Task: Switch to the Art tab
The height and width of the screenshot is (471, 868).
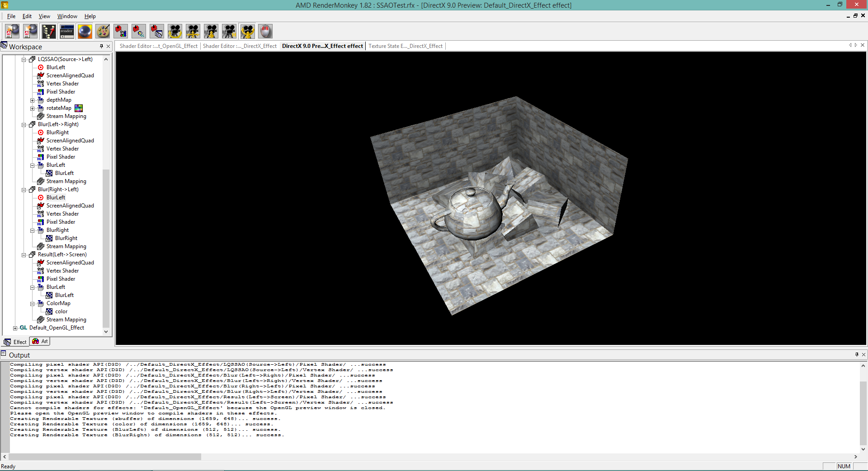Action: (x=40, y=342)
